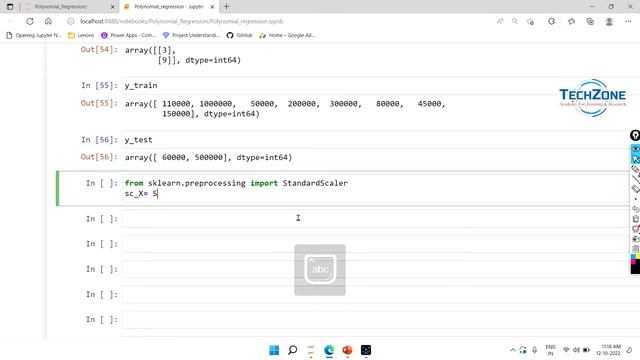The height and width of the screenshot is (360, 640).
Task: Open the Wi-Fi network tray icon
Action: pyautogui.click(x=566, y=350)
